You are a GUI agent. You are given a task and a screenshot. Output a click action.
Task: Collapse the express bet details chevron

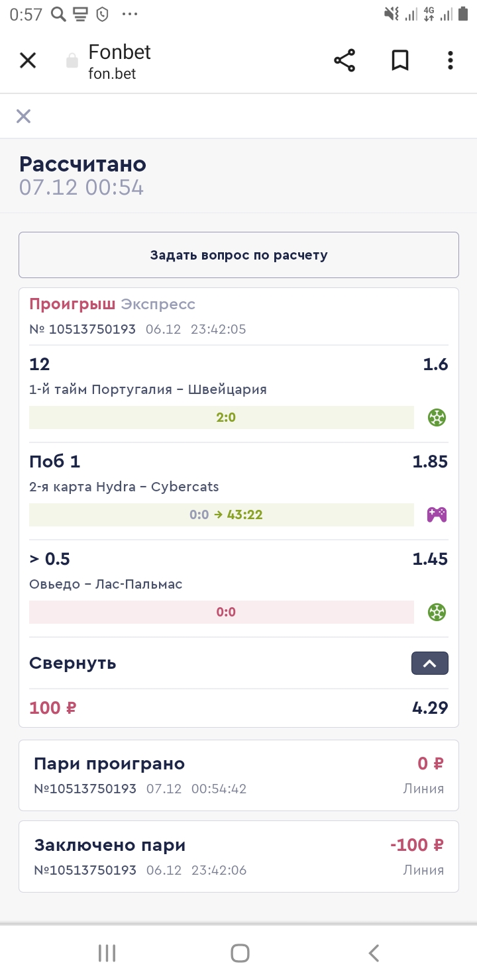429,663
